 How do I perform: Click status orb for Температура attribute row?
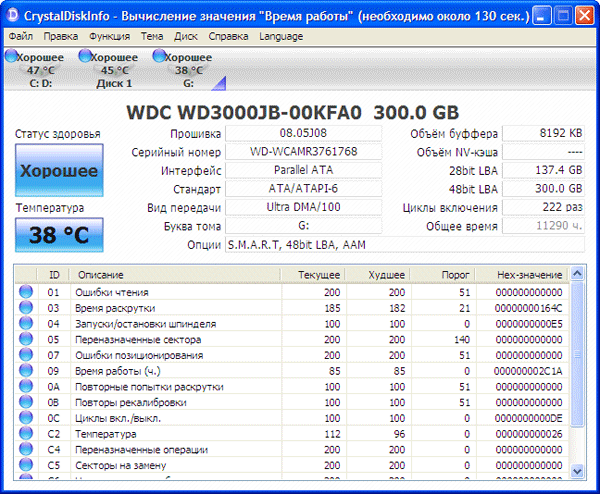26,433
